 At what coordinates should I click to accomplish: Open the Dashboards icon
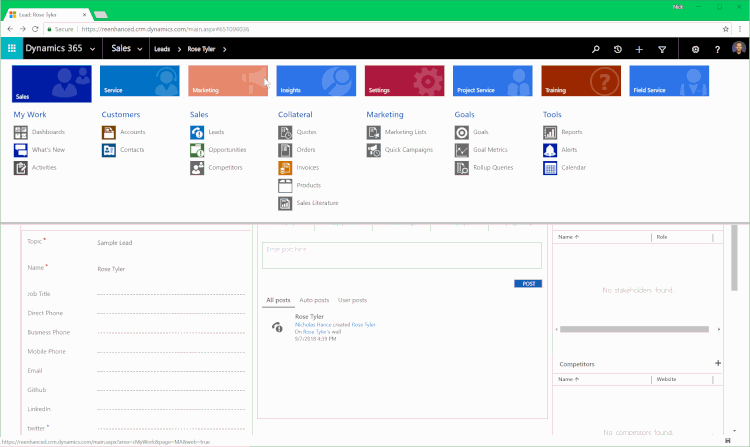coord(21,132)
